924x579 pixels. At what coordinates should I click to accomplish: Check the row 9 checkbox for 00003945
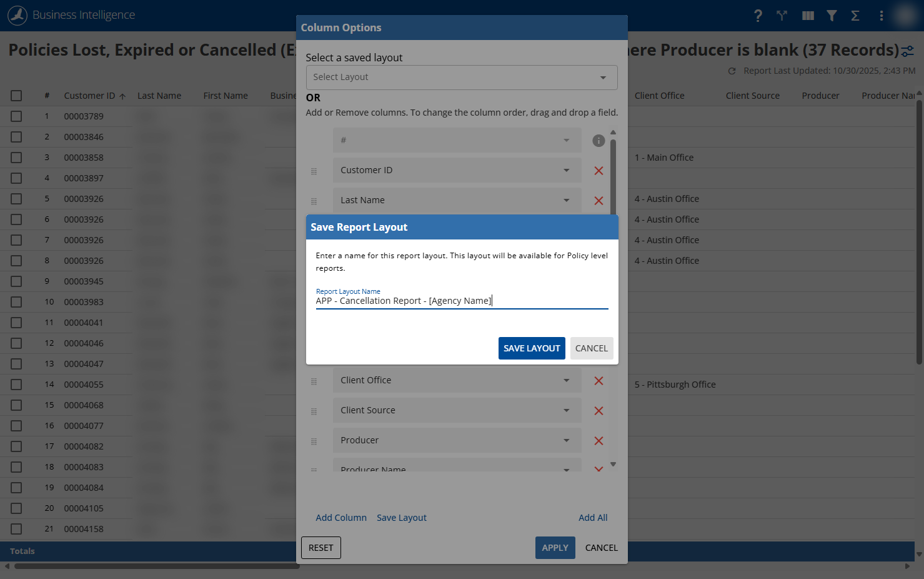[x=16, y=281]
